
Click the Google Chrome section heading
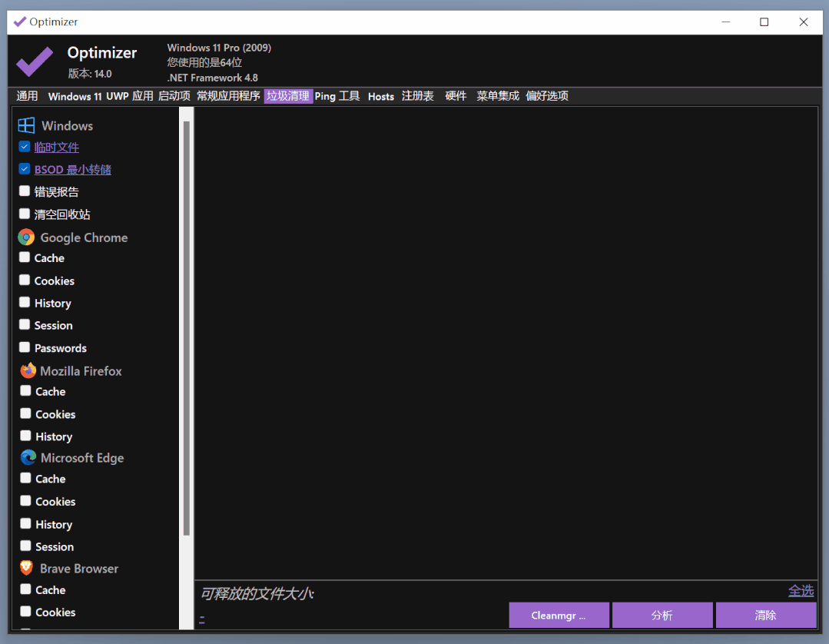[84, 237]
